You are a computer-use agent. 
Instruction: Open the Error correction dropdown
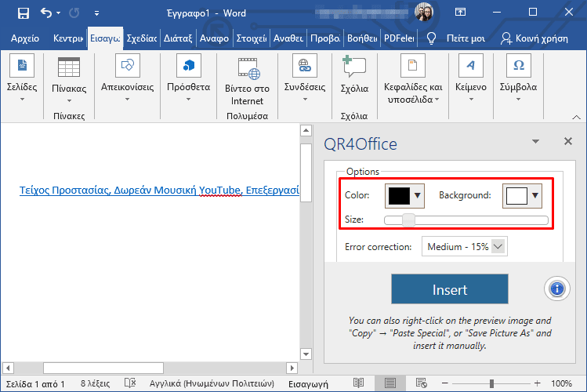(465, 246)
